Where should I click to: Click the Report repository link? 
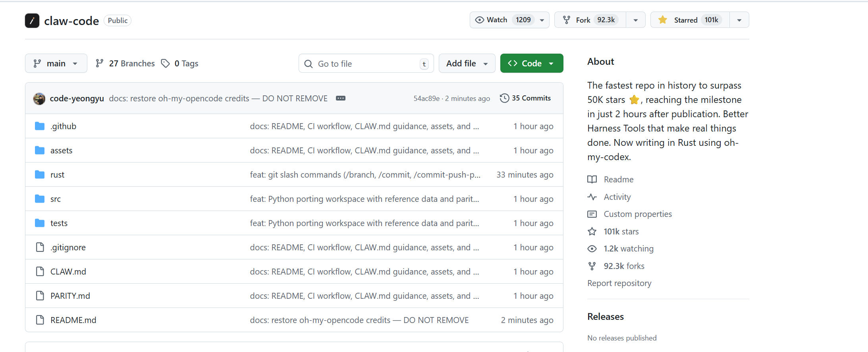pyautogui.click(x=619, y=283)
